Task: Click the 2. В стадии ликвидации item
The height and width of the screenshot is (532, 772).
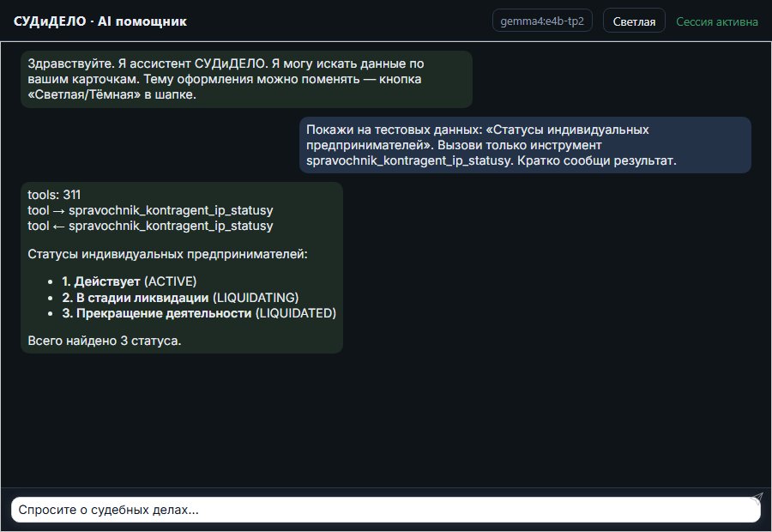Action: [180, 298]
